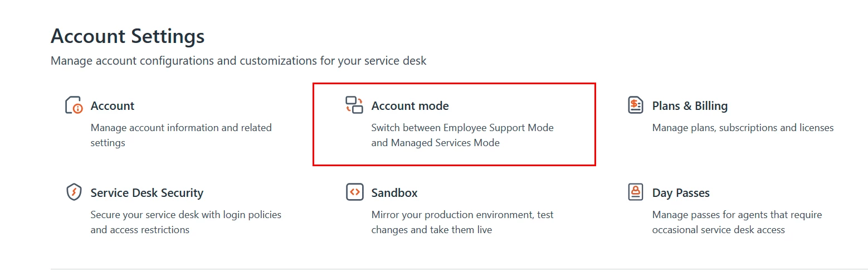
Task: Open the Sandbox title link
Action: 394,193
